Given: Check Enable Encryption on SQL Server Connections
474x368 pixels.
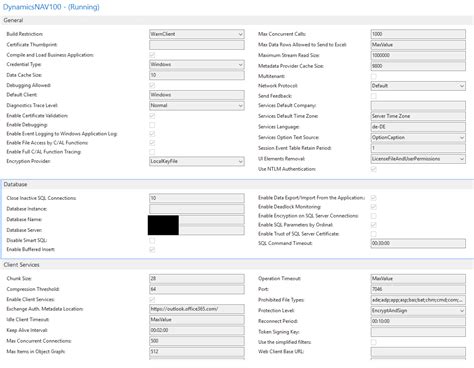Looking at the screenshot, I should pos(374,216).
